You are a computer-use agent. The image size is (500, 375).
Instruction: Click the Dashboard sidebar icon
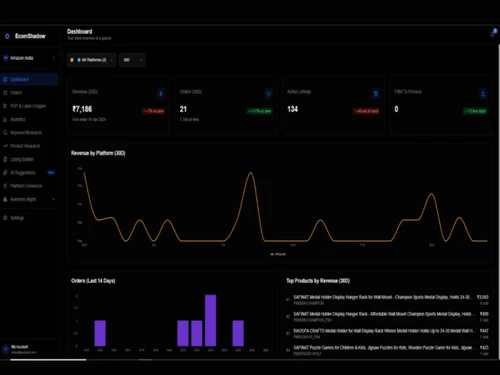coord(5,79)
